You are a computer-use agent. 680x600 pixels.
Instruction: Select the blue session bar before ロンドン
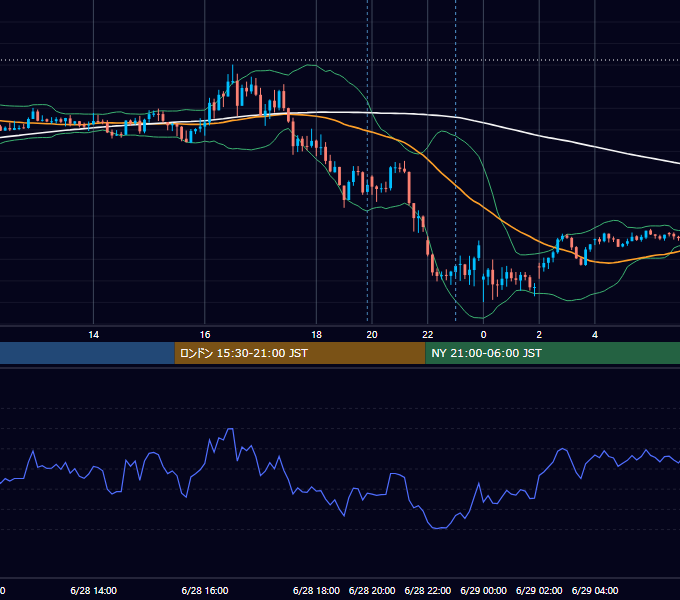[x=87, y=353]
